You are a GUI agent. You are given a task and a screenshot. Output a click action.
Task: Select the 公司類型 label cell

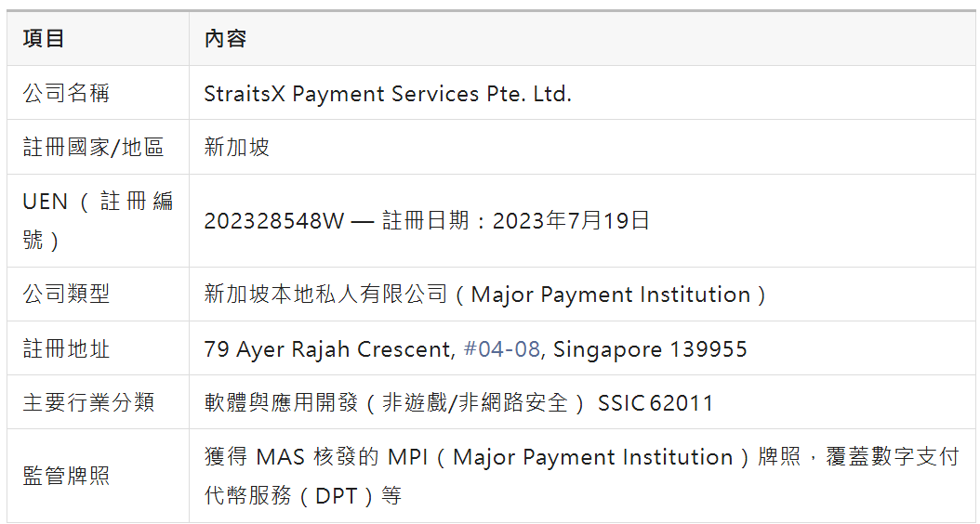[66, 294]
